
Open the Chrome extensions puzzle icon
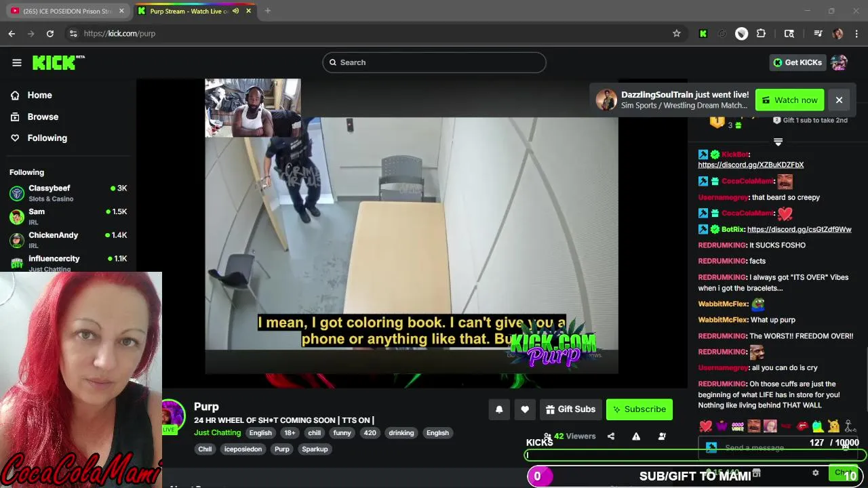click(761, 33)
